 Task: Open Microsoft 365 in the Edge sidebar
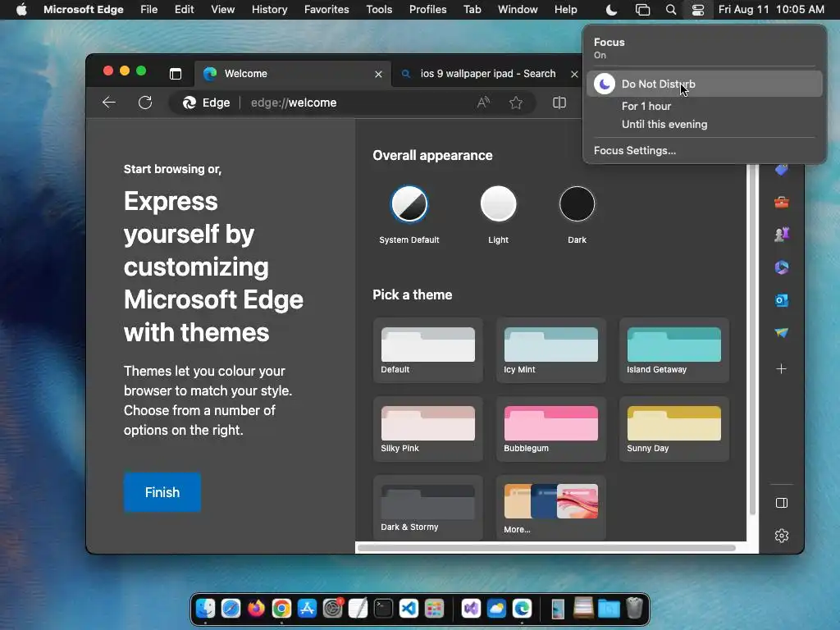click(x=782, y=267)
